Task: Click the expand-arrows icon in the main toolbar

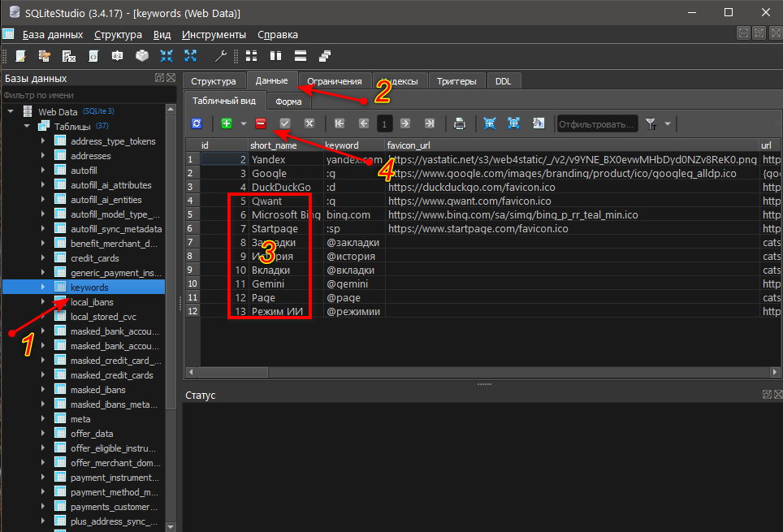Action: (190, 56)
